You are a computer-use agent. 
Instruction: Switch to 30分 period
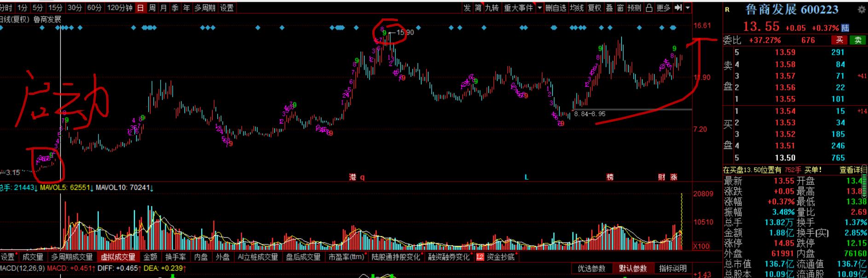75,8
